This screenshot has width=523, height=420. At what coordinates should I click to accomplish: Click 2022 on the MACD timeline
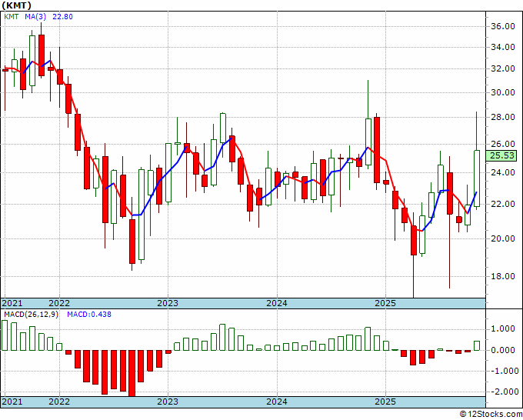59,402
